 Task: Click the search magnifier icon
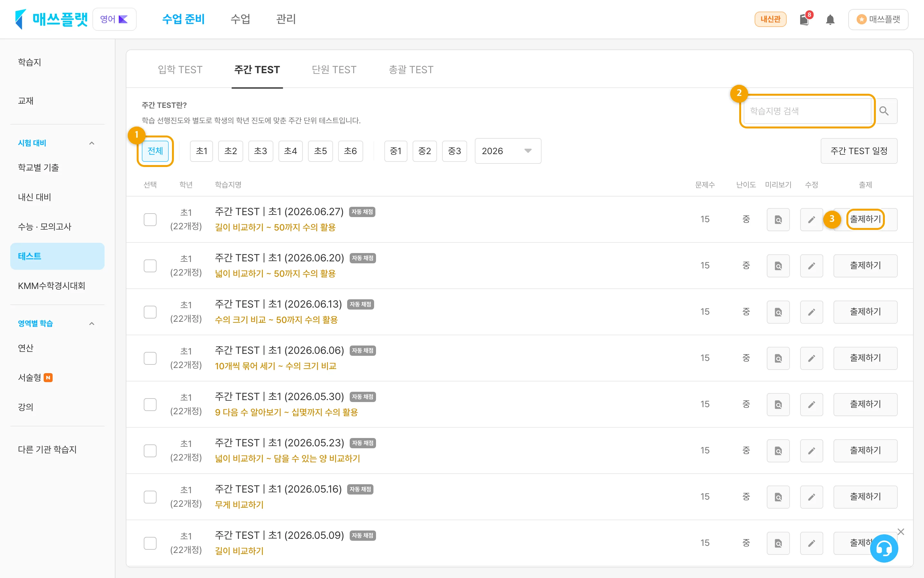click(x=884, y=111)
